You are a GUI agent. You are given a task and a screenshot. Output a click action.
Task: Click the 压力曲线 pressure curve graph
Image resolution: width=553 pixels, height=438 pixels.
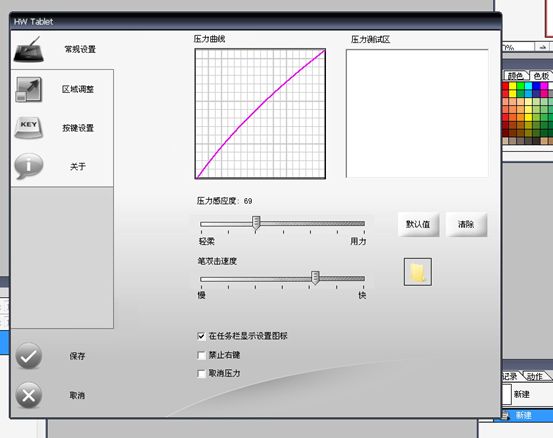pyautogui.click(x=260, y=114)
